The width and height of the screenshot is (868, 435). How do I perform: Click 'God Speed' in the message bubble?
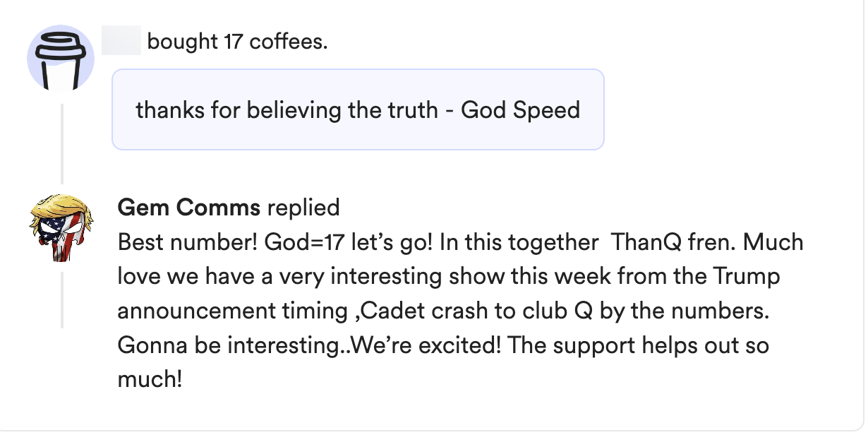(520, 110)
